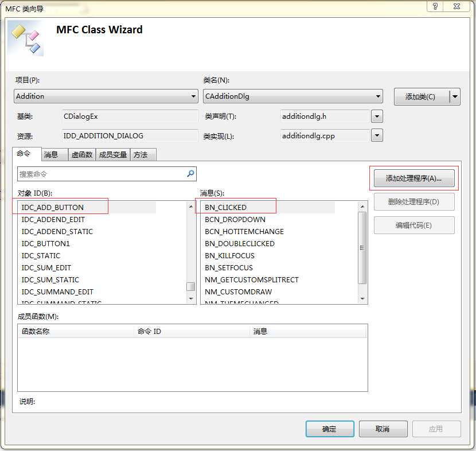476x451 pixels.
Task: Switch to the 消息 tab
Action: 54,154
